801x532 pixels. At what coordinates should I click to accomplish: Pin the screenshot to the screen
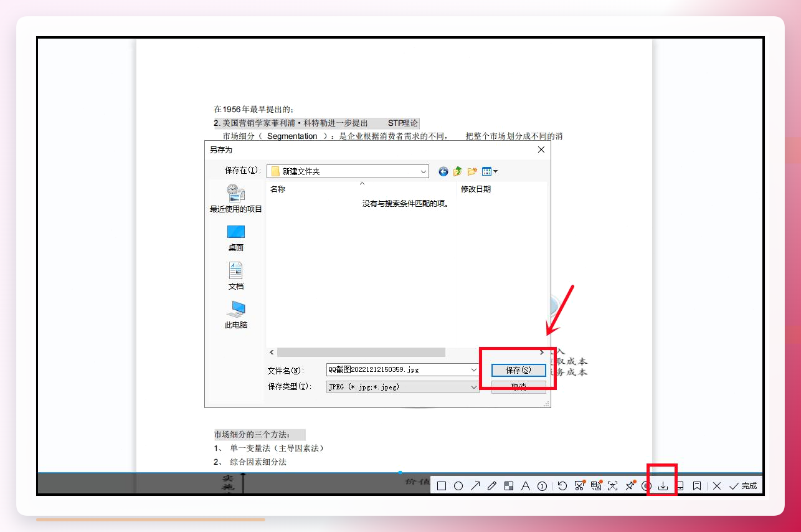(x=630, y=486)
